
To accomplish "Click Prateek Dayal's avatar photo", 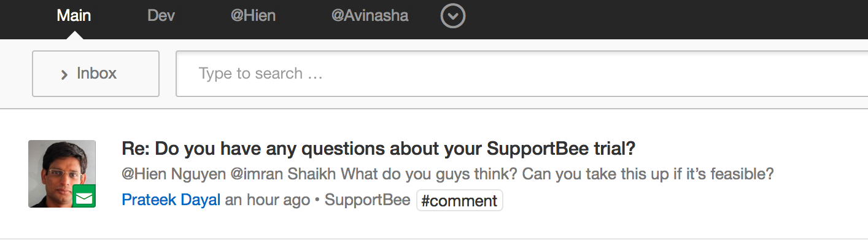I will point(62,174).
